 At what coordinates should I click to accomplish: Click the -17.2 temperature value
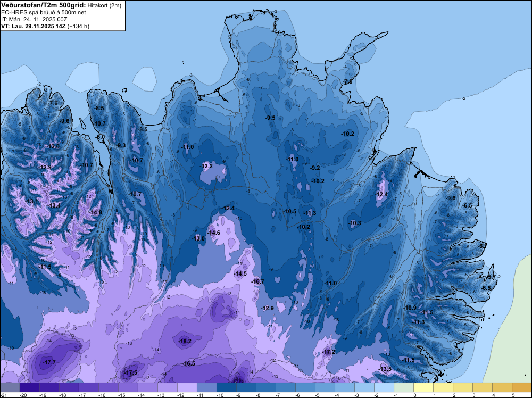point(329,352)
